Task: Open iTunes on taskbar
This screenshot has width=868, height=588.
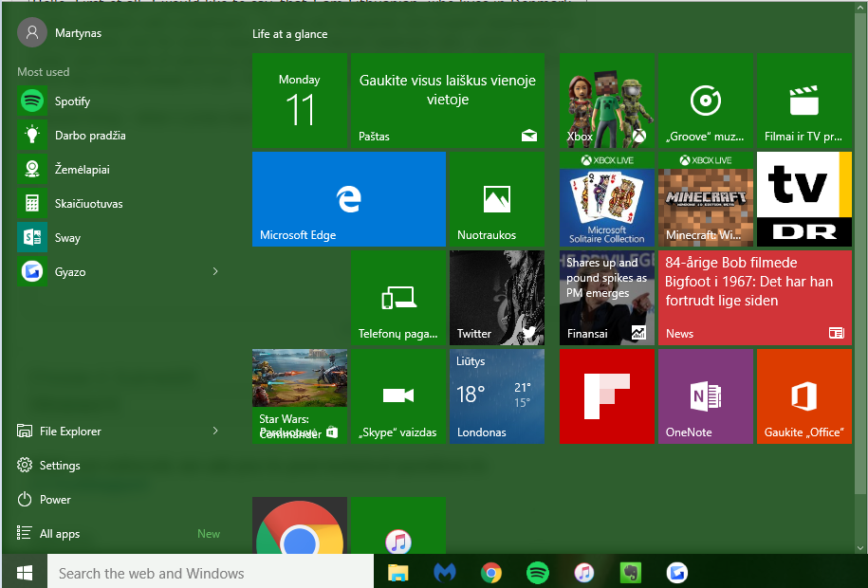Action: (x=584, y=573)
